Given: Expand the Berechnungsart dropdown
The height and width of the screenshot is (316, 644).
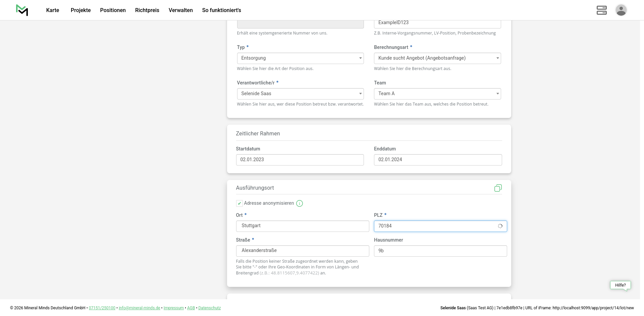Looking at the screenshot, I should [x=437, y=58].
